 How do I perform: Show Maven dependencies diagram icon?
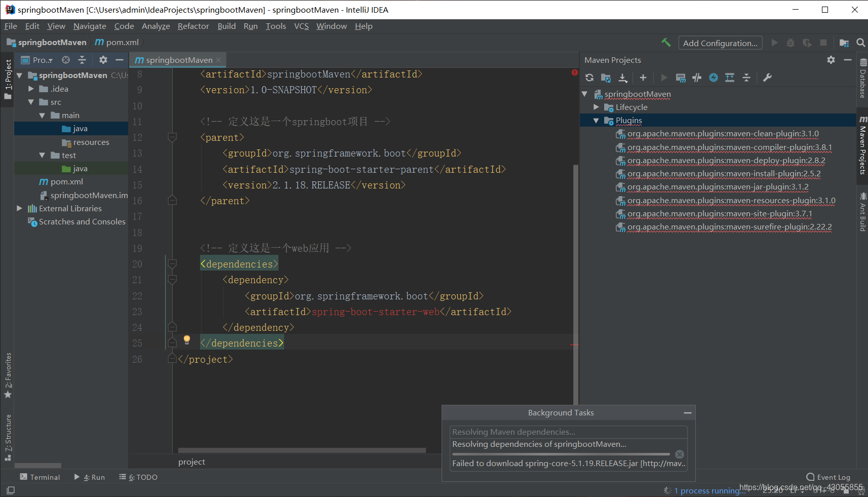(x=730, y=78)
